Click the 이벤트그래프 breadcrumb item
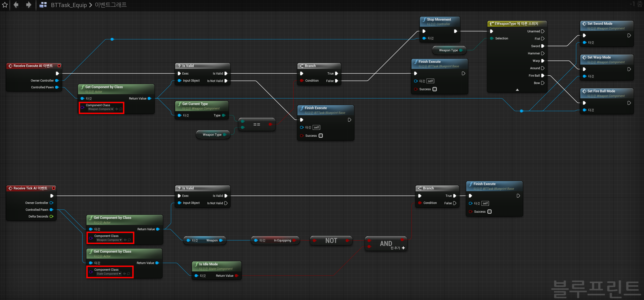 coord(111,5)
